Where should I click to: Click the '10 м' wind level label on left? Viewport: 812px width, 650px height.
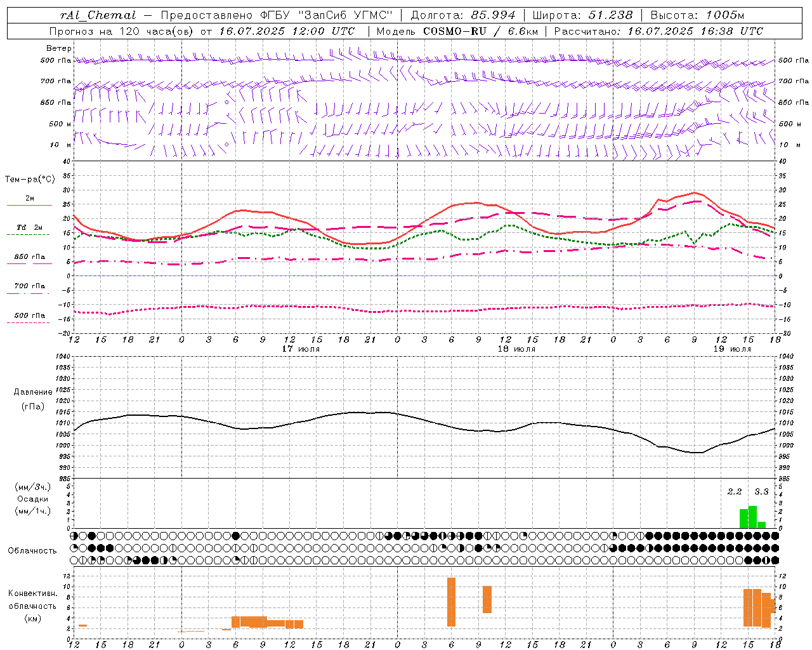pos(61,145)
